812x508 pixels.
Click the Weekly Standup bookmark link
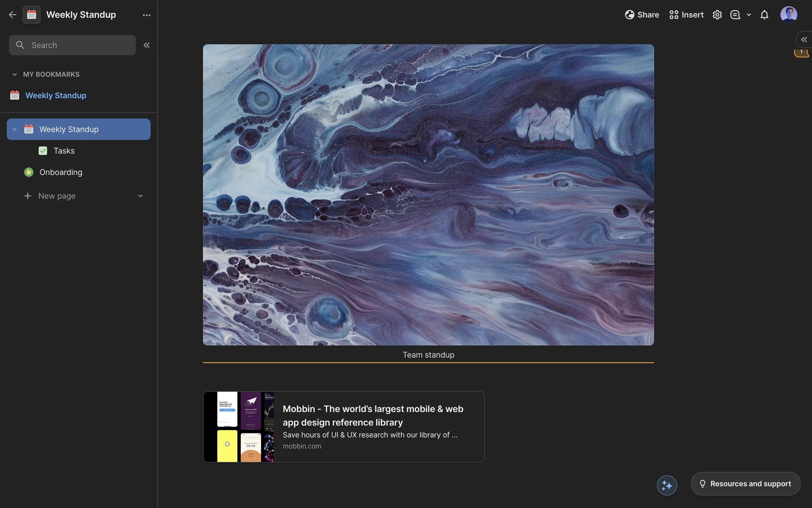(x=55, y=96)
